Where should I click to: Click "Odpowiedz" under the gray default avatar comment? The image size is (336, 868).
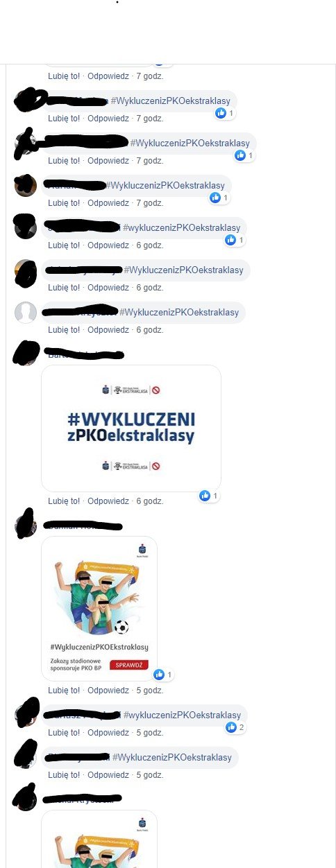coord(108,329)
